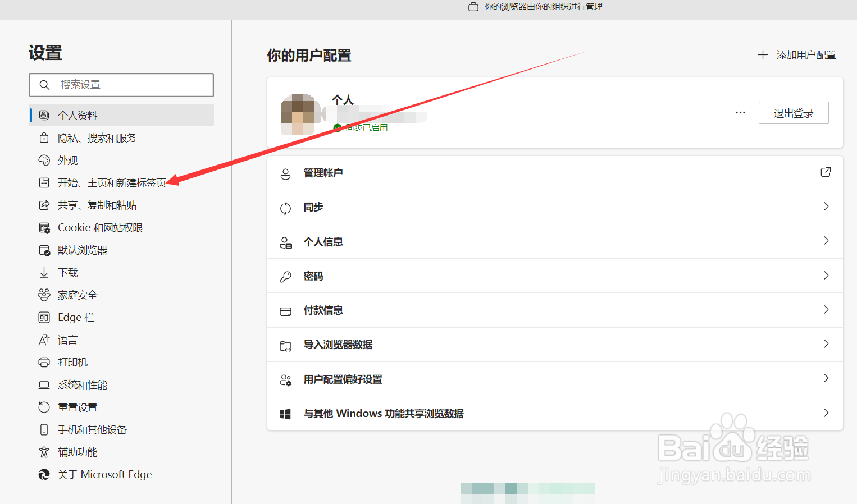Open the three-dot more options menu
857x504 pixels.
[x=740, y=113]
